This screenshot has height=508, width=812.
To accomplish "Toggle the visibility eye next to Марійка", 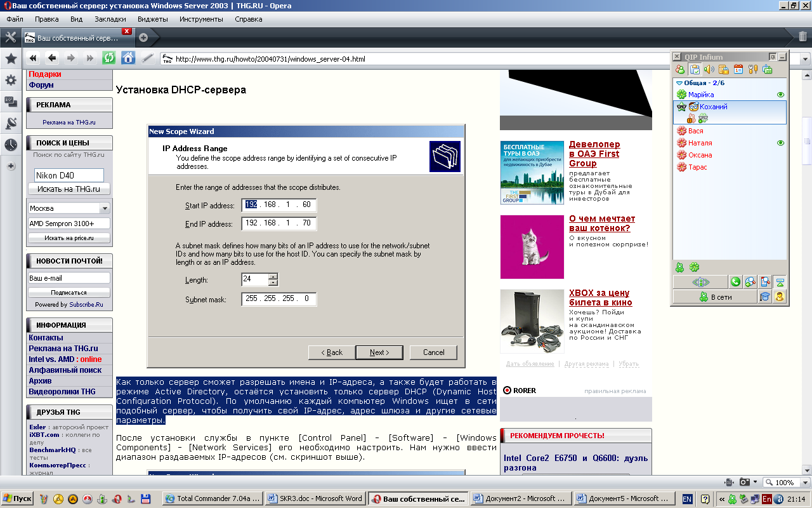I will click(x=781, y=95).
